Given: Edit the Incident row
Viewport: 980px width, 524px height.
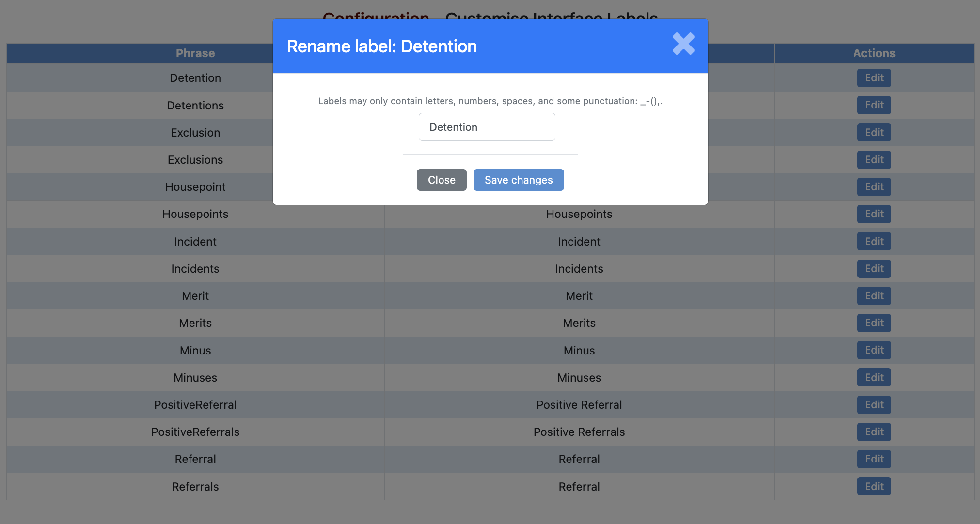Looking at the screenshot, I should pos(874,241).
